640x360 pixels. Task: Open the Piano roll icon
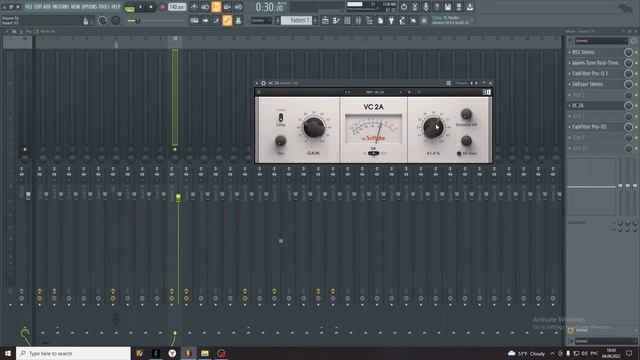click(x=336, y=20)
